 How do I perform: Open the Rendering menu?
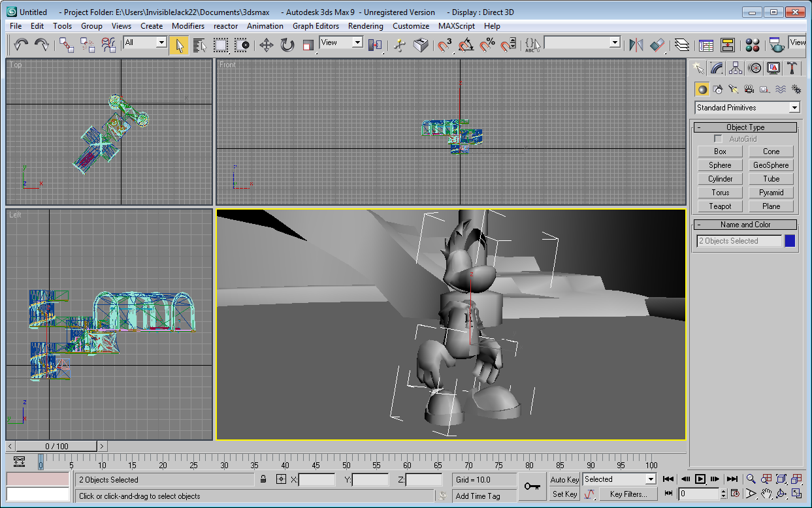pyautogui.click(x=366, y=26)
